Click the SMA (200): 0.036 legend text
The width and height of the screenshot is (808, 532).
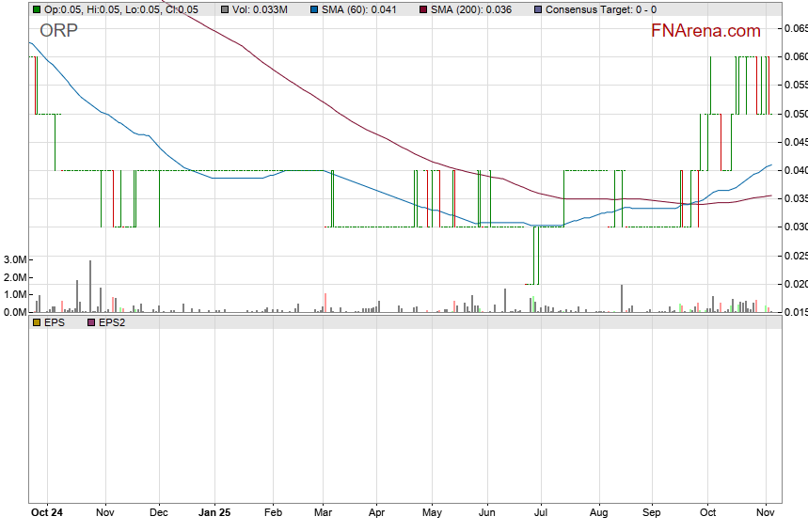[471, 9]
